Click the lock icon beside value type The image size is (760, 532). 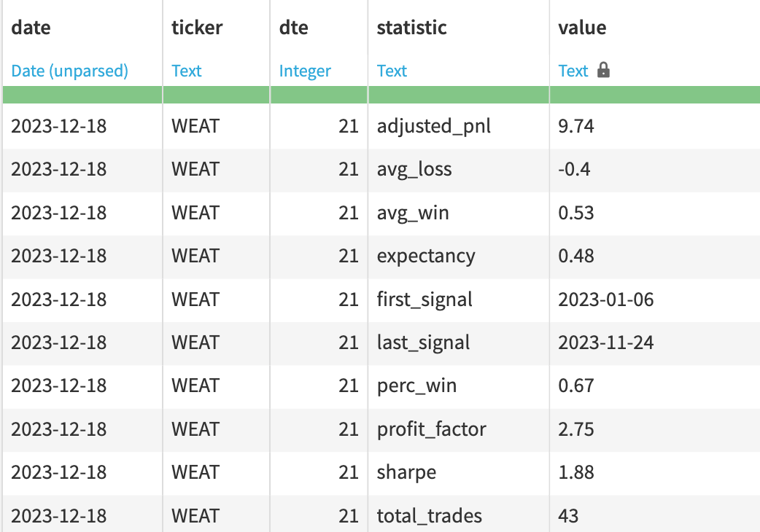[603, 71]
